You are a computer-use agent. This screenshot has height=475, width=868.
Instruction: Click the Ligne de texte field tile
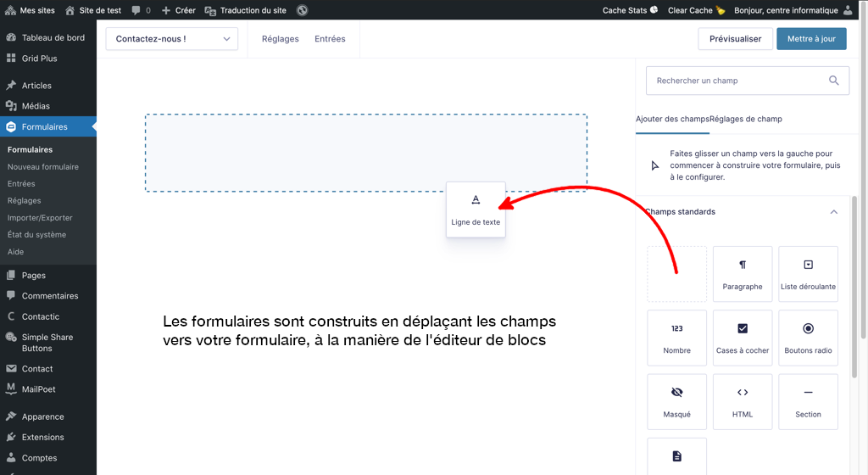click(x=476, y=210)
